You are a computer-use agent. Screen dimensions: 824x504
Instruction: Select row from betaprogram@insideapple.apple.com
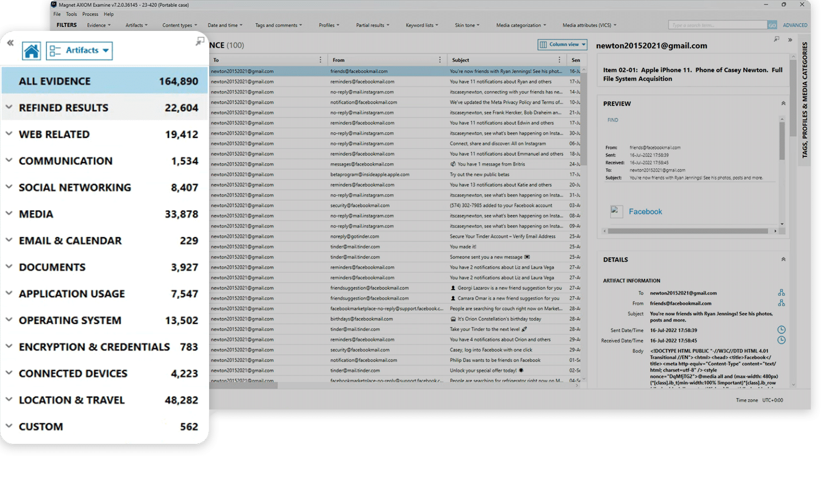[x=395, y=174]
